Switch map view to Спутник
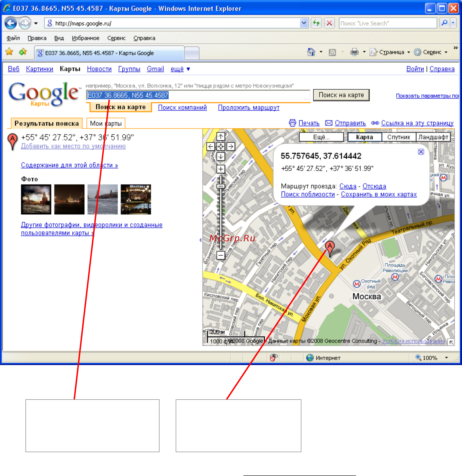Viewport: 462px width, 476px height. tap(398, 137)
